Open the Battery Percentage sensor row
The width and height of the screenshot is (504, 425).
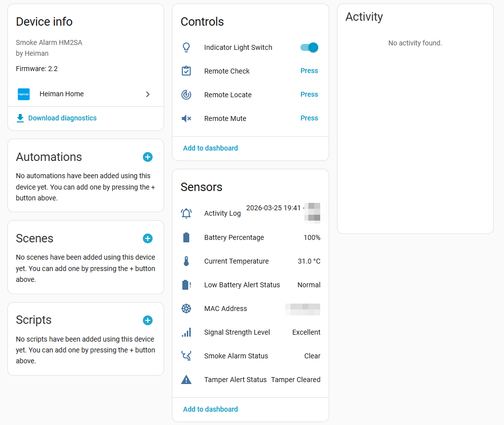251,237
